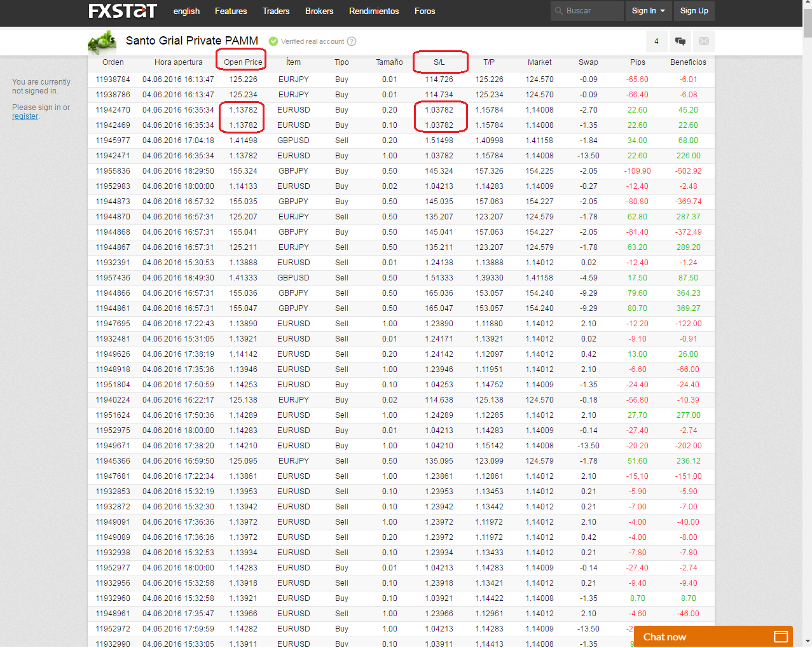The width and height of the screenshot is (812, 648).
Task: Click scrollbar up arrow
Action: click(x=808, y=4)
